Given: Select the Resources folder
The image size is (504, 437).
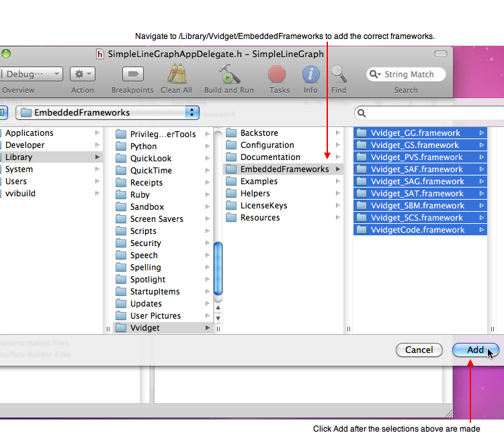Looking at the screenshot, I should pyautogui.click(x=283, y=218).
